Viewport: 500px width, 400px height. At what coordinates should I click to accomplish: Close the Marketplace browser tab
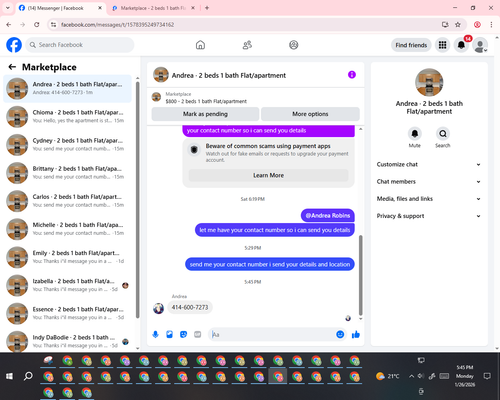pyautogui.click(x=193, y=8)
